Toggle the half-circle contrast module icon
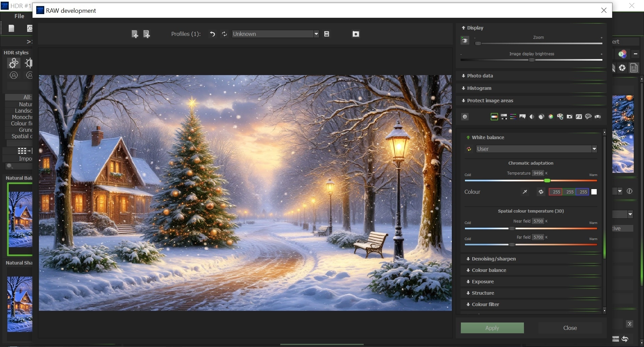The image size is (644, 347). pos(532,117)
